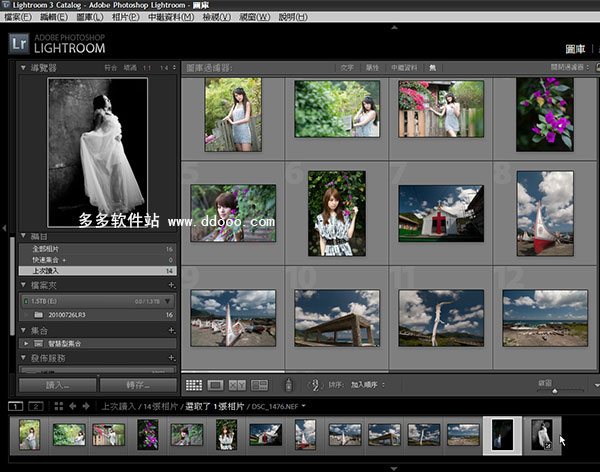Open Compare (X|Y) view
Viewport: 600px width, 472px height.
237,385
